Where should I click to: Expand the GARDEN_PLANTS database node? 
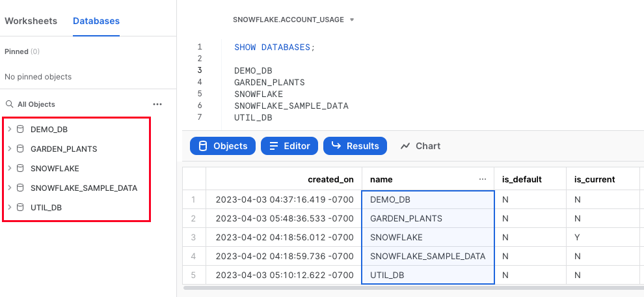(10, 148)
